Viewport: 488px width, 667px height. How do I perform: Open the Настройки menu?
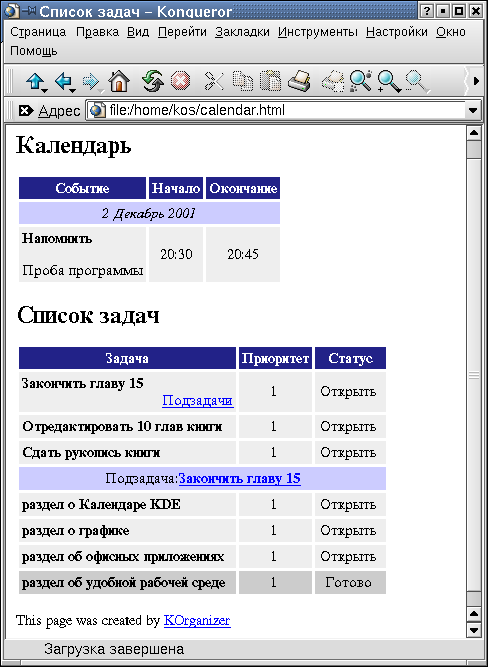(397, 32)
